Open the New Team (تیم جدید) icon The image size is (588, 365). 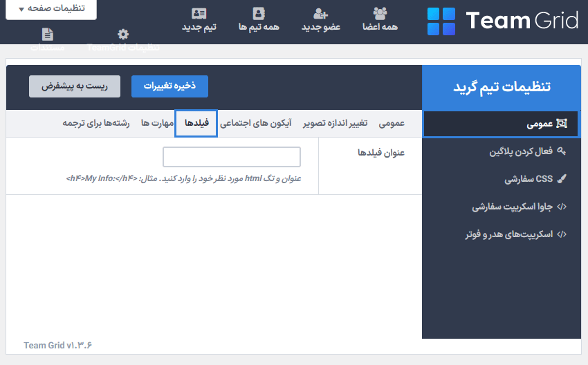199,14
